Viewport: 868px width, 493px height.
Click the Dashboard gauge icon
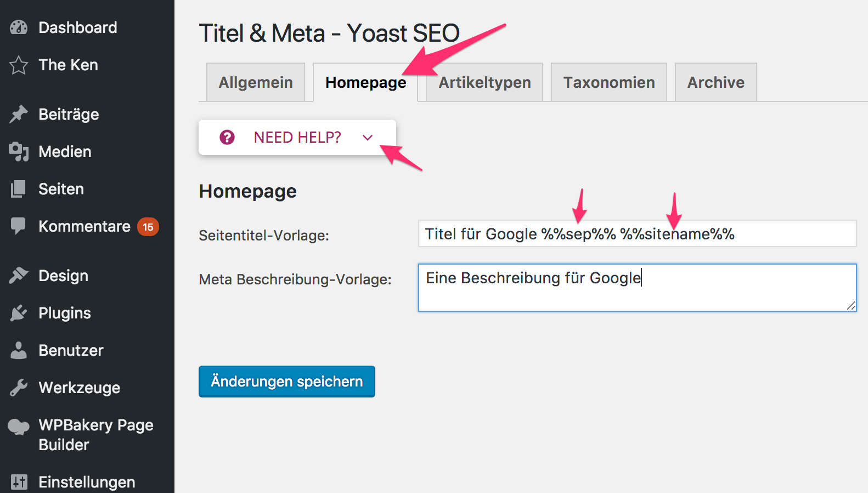point(19,27)
